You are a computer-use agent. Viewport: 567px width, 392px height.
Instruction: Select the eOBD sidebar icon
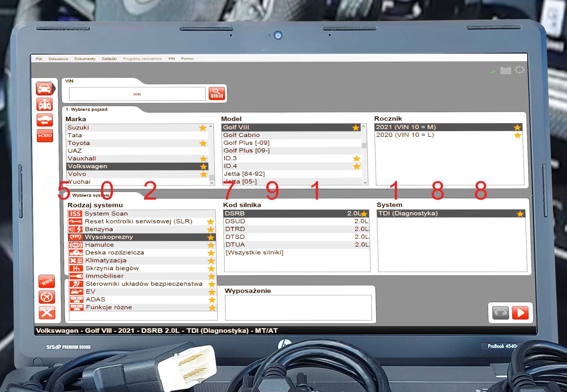(45, 135)
